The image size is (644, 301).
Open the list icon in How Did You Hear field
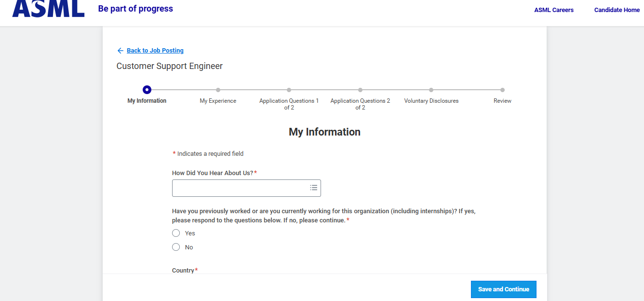pyautogui.click(x=313, y=188)
